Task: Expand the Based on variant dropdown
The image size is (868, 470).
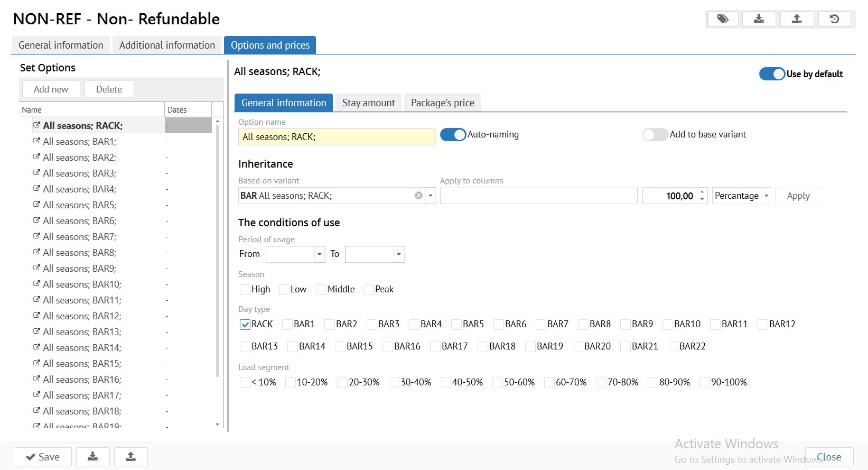Action: coord(431,196)
